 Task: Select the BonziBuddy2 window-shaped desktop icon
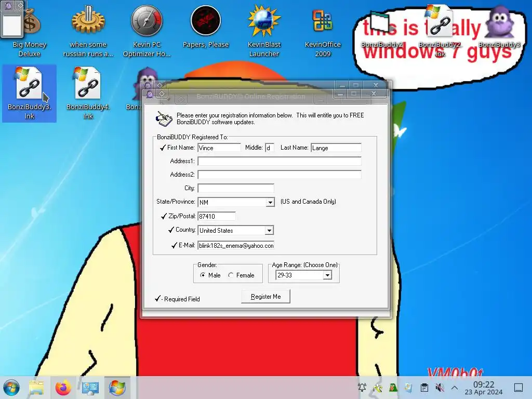(x=382, y=30)
